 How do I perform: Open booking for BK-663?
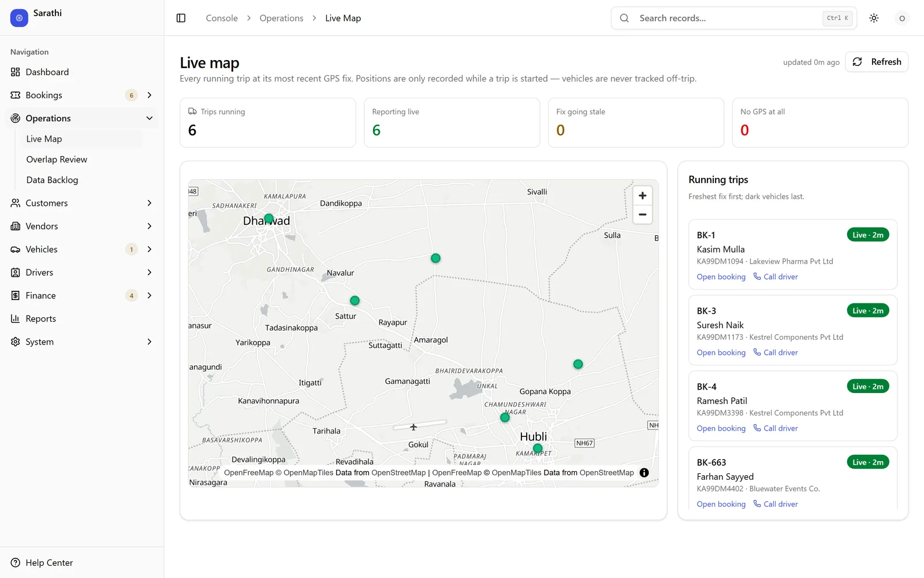tap(721, 504)
